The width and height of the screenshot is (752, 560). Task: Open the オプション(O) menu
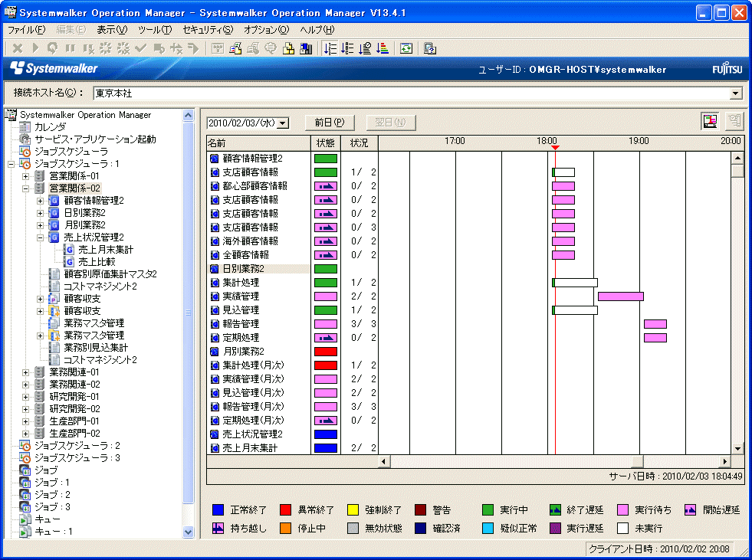point(267,30)
